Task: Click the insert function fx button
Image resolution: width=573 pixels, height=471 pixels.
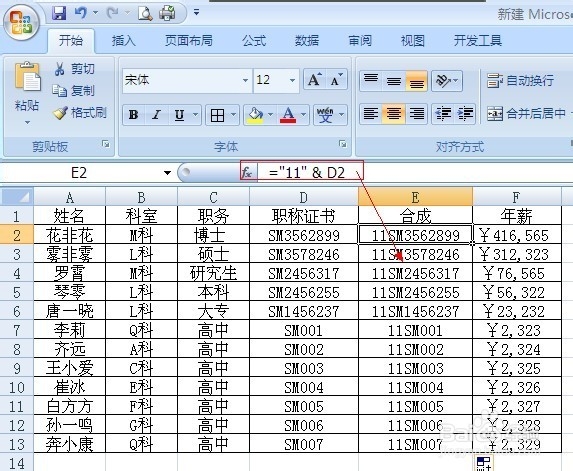Action: coord(247,172)
